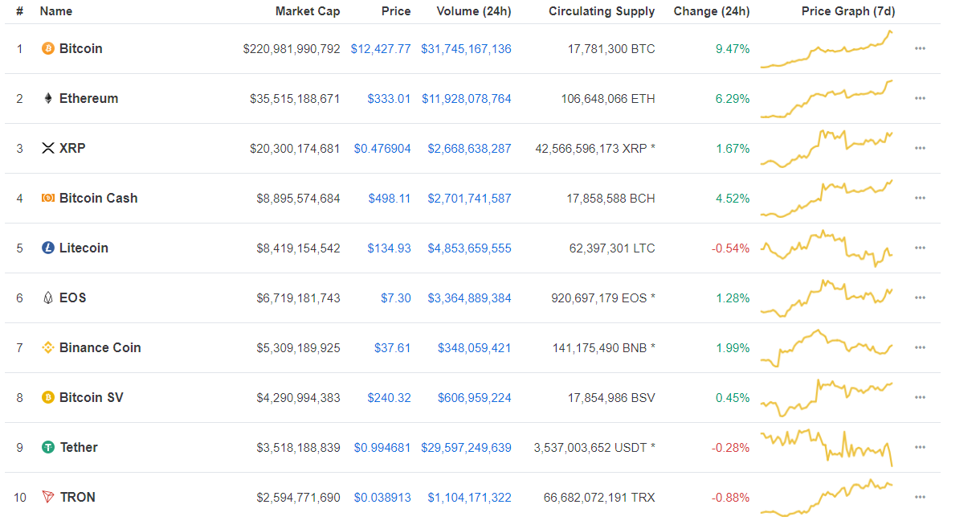Click Ethereum's price $333.01 link
The height and width of the screenshot is (521, 980).
[389, 99]
